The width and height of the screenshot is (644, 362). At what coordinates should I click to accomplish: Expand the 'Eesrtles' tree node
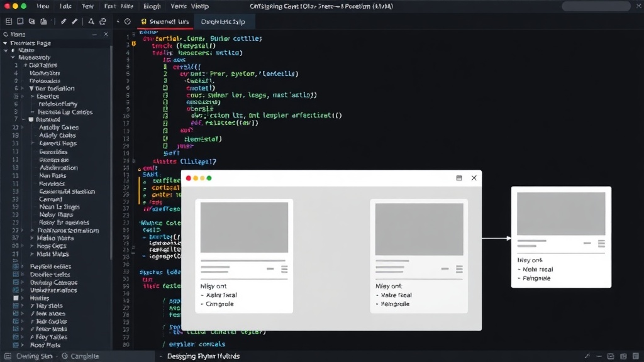point(33,96)
